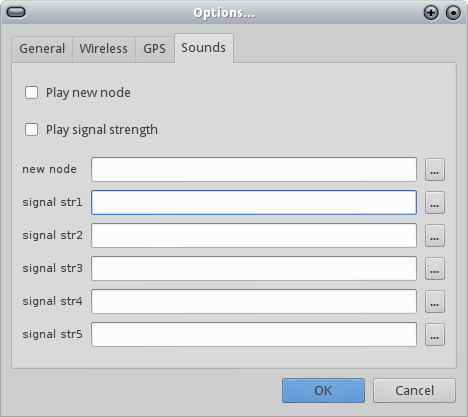Click the new node text field
Screen dimensions: 468x417
click(x=254, y=170)
